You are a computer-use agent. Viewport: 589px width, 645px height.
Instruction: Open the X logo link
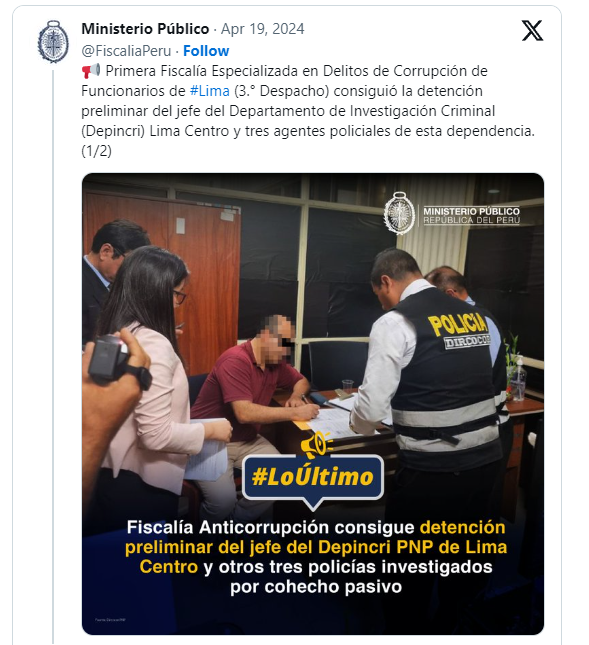point(532,30)
